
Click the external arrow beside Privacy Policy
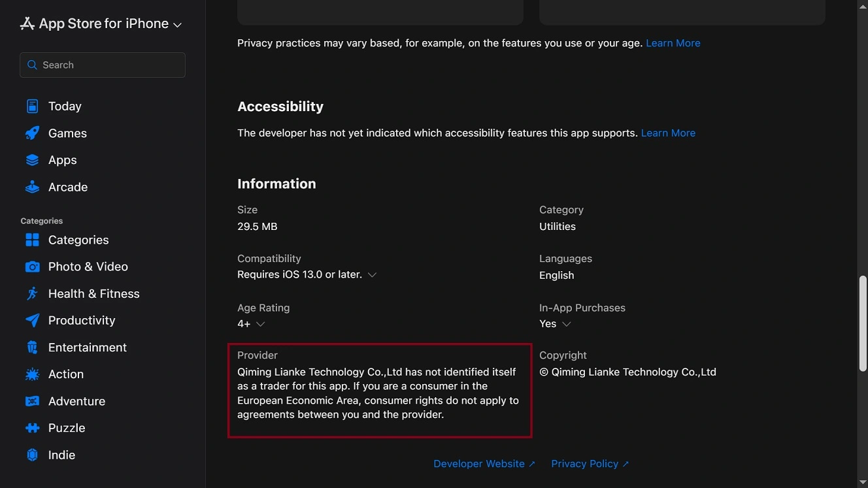626,464
